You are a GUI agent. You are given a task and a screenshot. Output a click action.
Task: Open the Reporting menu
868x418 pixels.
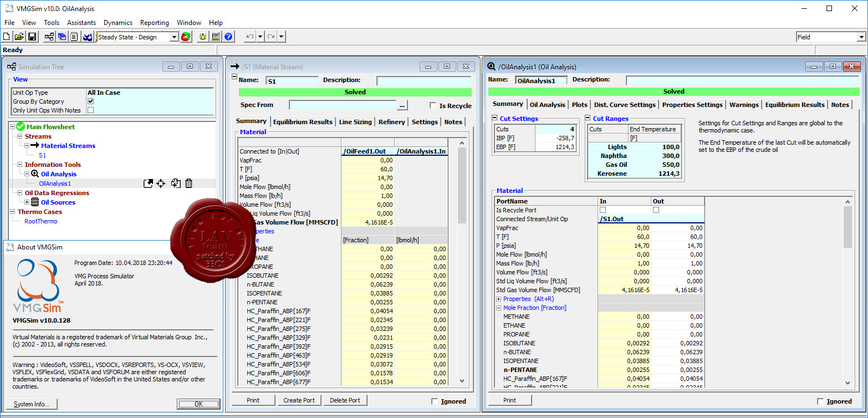pos(155,23)
